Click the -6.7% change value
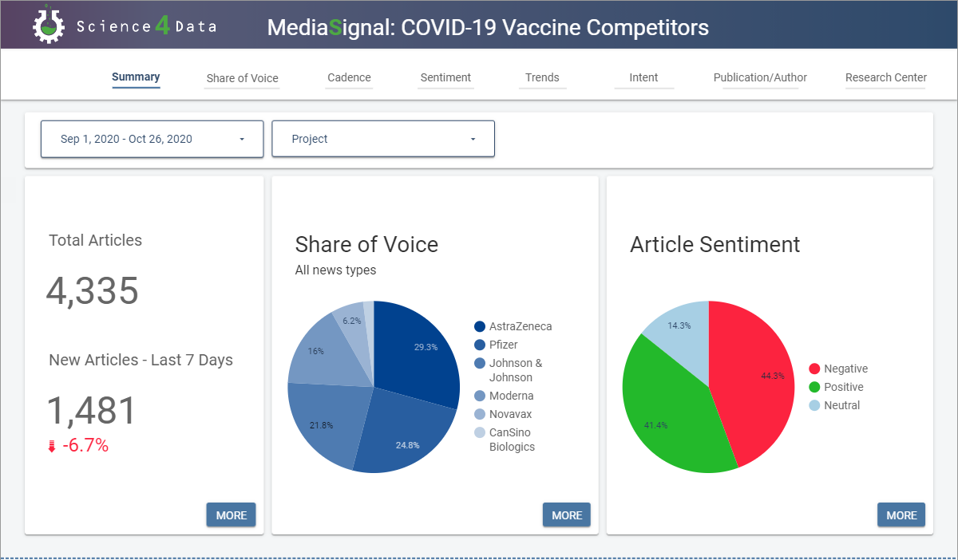Viewport: 958px width, 560px height. point(85,446)
